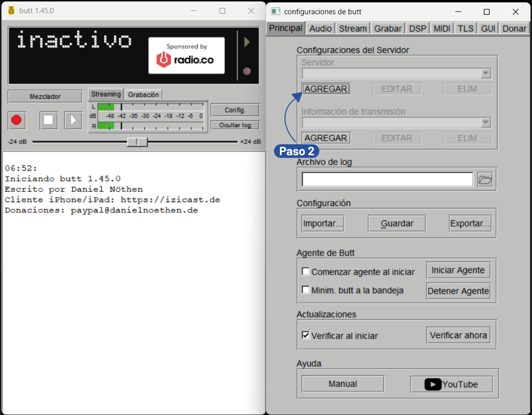Select the DSP settings tab
The width and height of the screenshot is (532, 415).
point(417,29)
